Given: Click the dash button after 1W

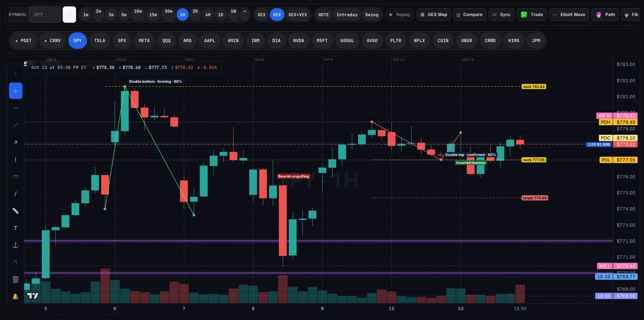Looking at the screenshot, I should 245,15.
